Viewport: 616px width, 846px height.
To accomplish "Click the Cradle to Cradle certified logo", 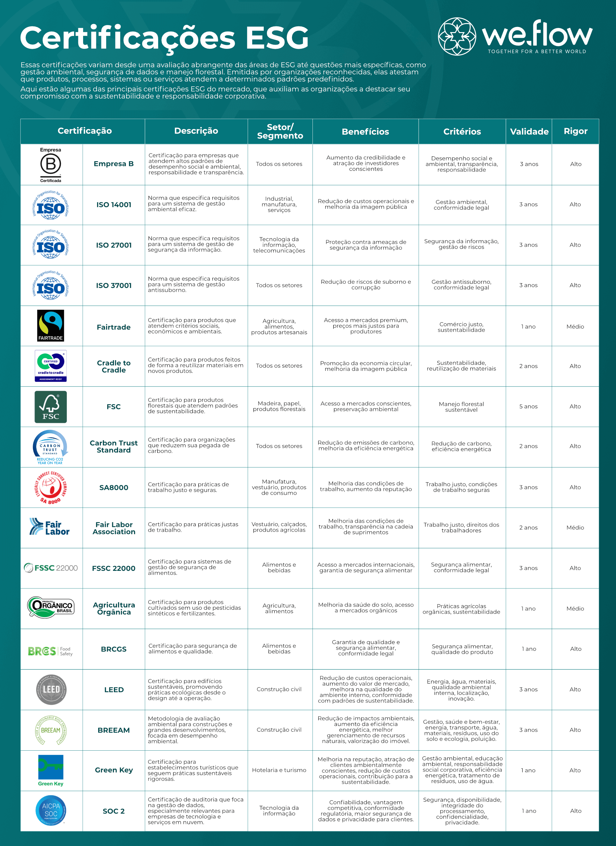I will coord(51,366).
